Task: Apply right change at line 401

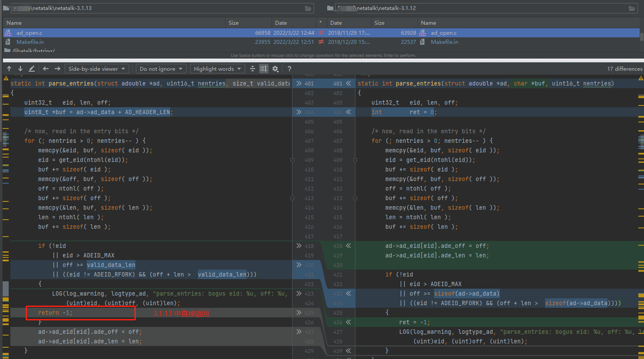Action: coord(348,83)
